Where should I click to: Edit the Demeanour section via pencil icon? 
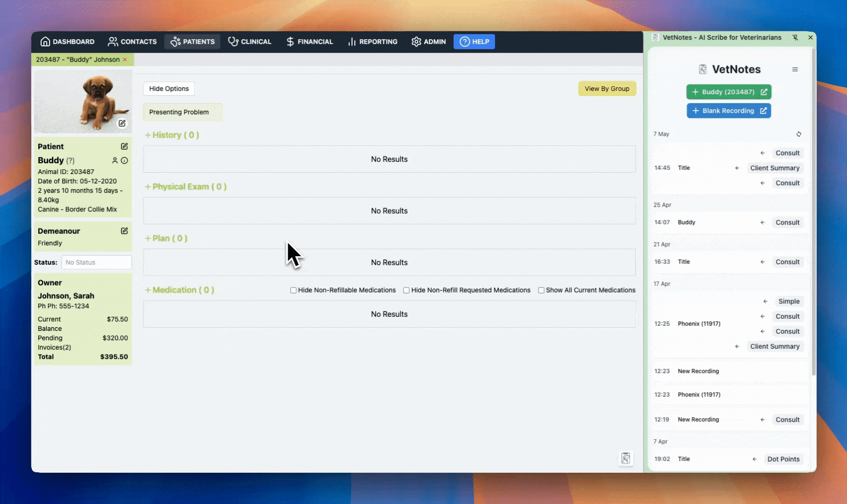click(x=124, y=231)
